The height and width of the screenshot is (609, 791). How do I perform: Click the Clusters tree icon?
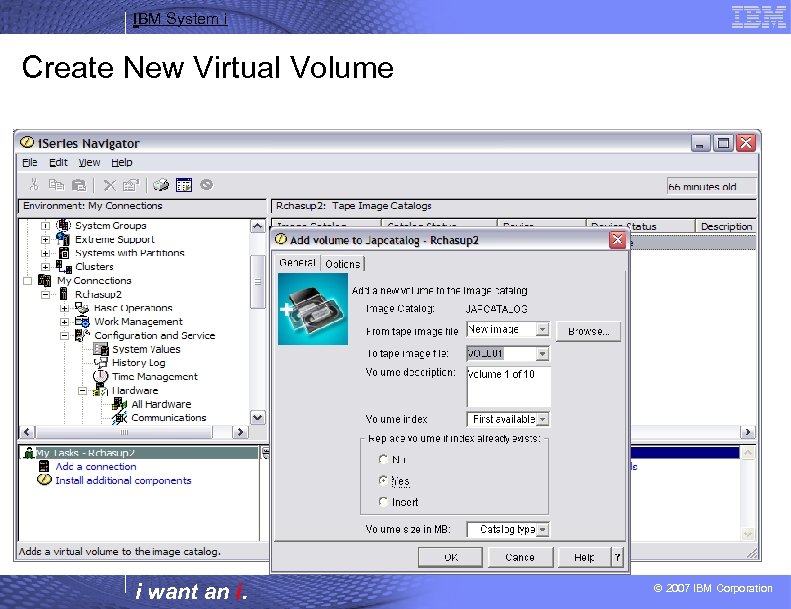tap(64, 266)
